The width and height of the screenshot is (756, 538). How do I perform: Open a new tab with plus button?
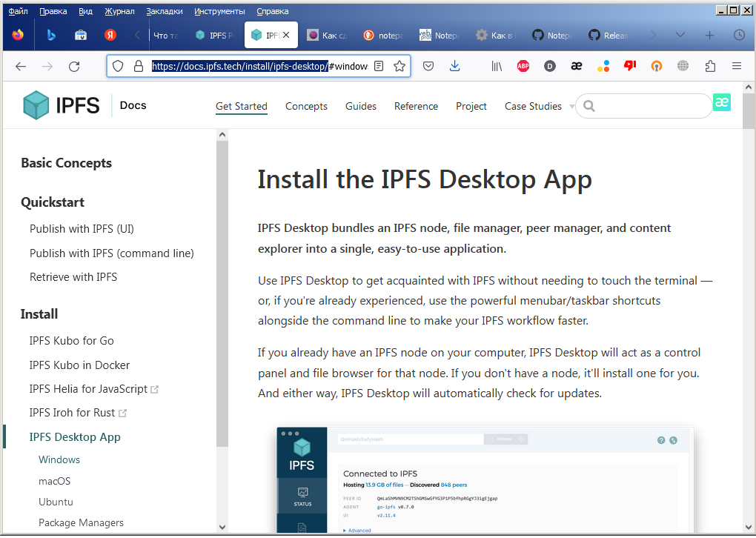point(710,35)
